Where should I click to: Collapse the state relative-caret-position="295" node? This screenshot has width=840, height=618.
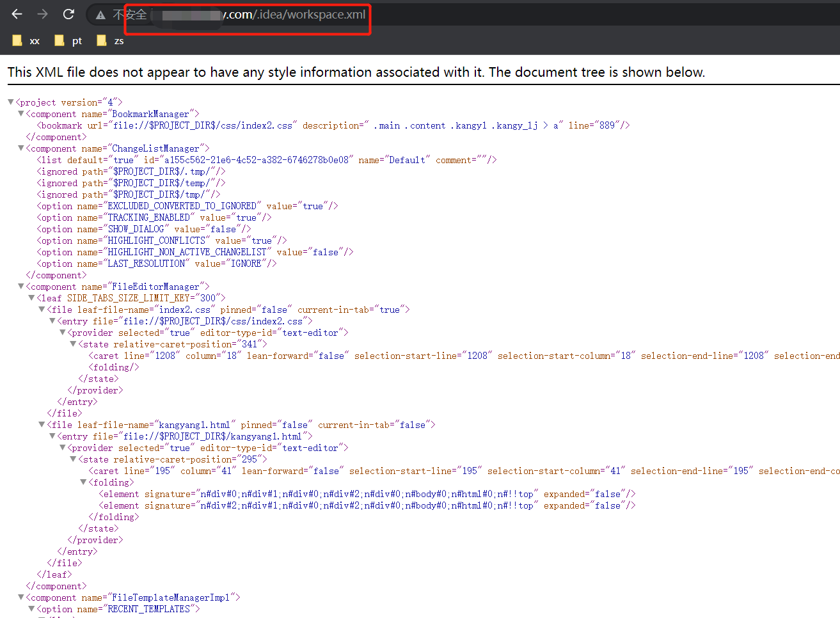point(72,459)
